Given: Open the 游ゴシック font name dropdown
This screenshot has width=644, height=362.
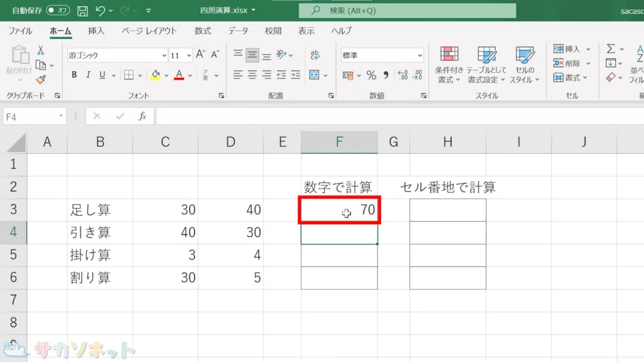Looking at the screenshot, I should (x=164, y=55).
